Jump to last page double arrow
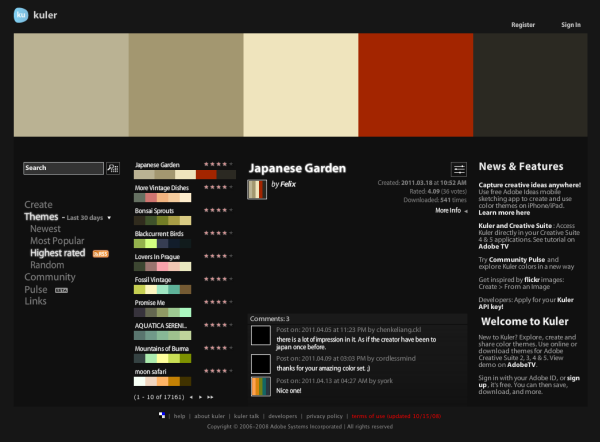This screenshot has width=600, height=442. coord(210,397)
